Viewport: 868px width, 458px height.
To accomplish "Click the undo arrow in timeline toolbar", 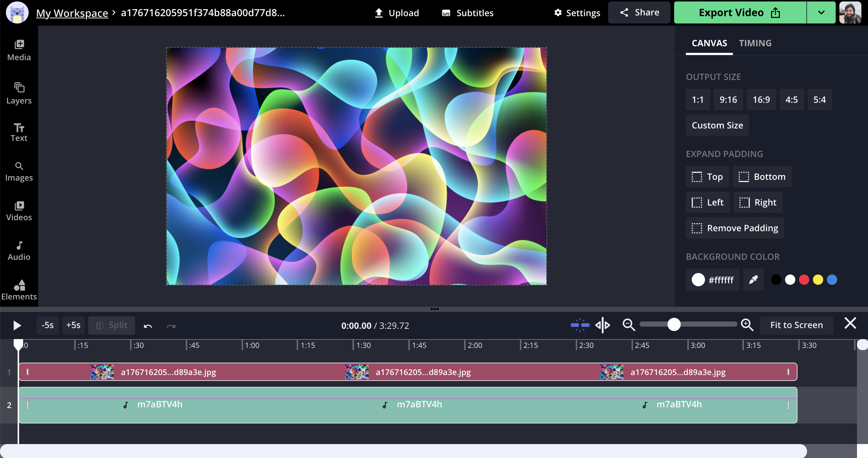I will point(148,326).
